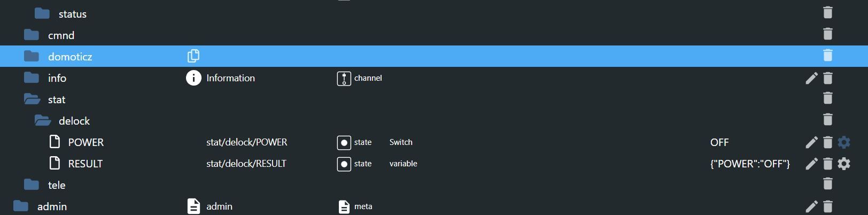Click the RESULT value {"POWER":"OFF"}

pos(749,164)
